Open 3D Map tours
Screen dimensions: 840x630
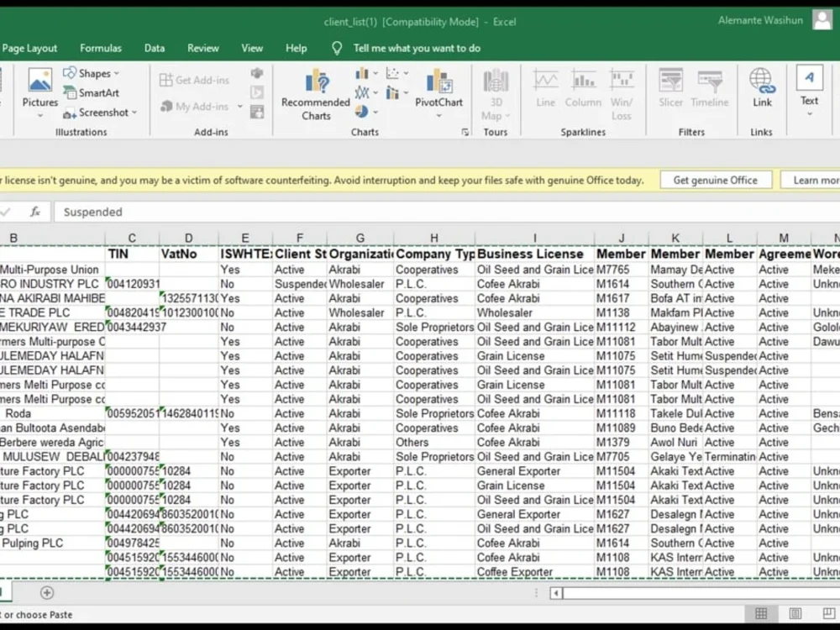coord(496,95)
